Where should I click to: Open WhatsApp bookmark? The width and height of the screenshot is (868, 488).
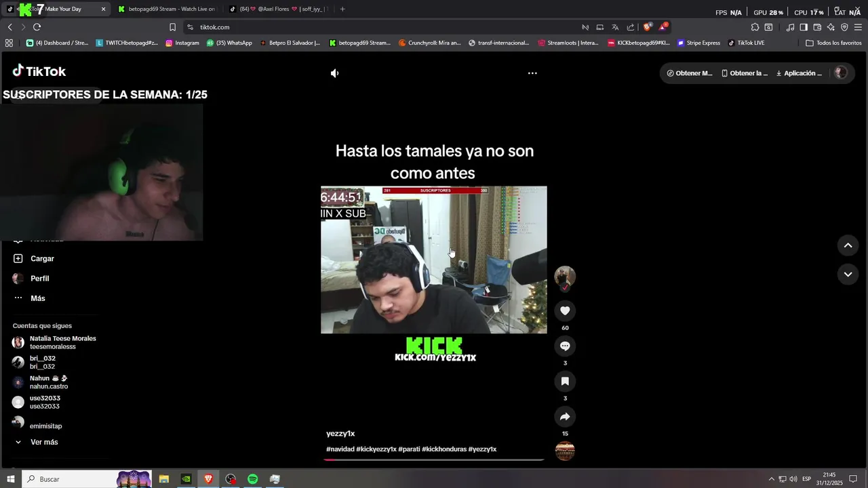click(229, 43)
